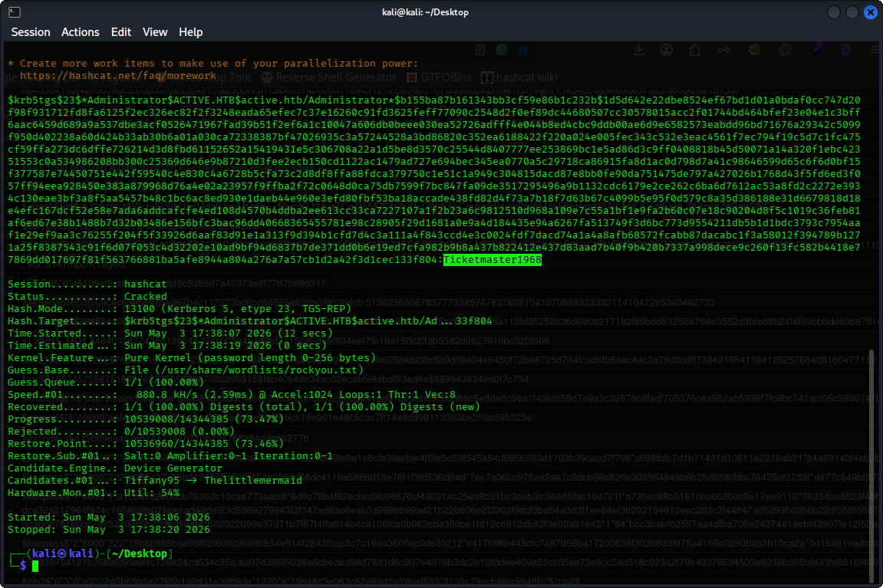The image size is (883, 588).
Task: Close the terminal window
Action: click(x=871, y=12)
